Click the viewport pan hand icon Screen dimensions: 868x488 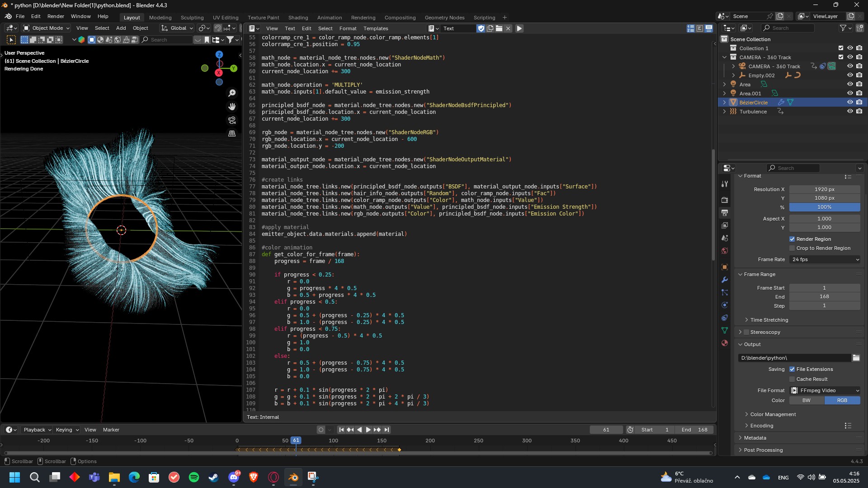(x=232, y=107)
